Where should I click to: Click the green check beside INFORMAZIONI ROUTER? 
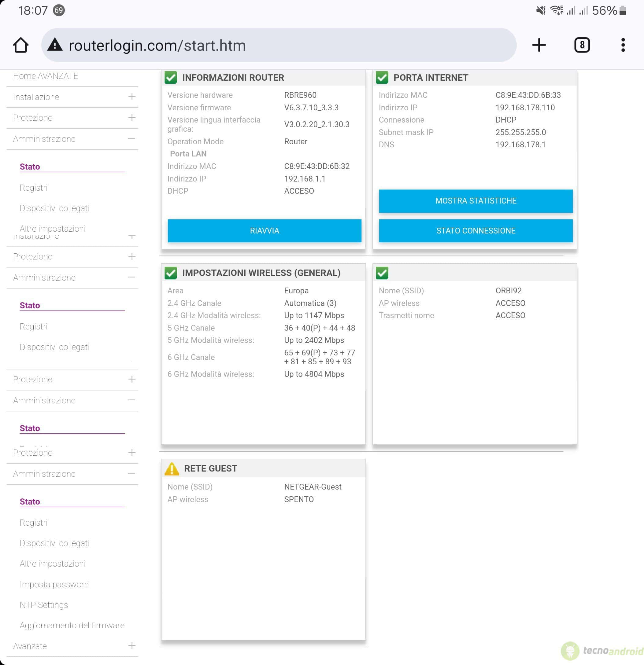(x=171, y=78)
